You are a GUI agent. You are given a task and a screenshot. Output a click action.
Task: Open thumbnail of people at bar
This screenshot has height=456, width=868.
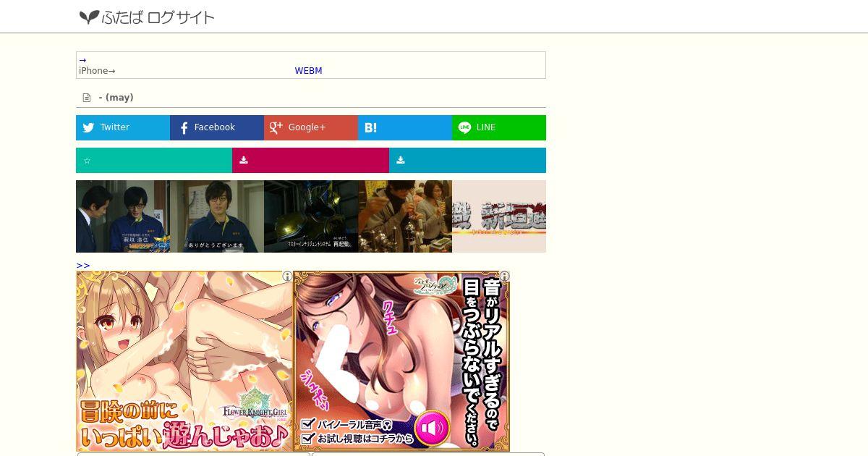[x=405, y=216]
